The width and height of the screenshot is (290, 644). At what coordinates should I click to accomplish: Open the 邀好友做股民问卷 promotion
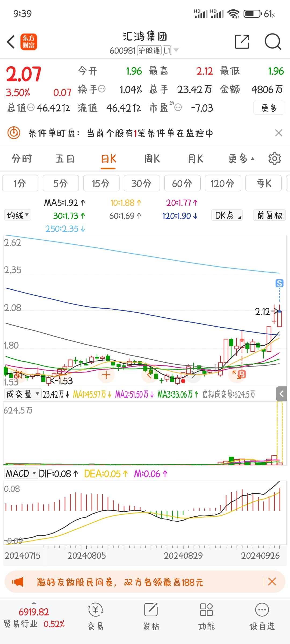click(120, 582)
